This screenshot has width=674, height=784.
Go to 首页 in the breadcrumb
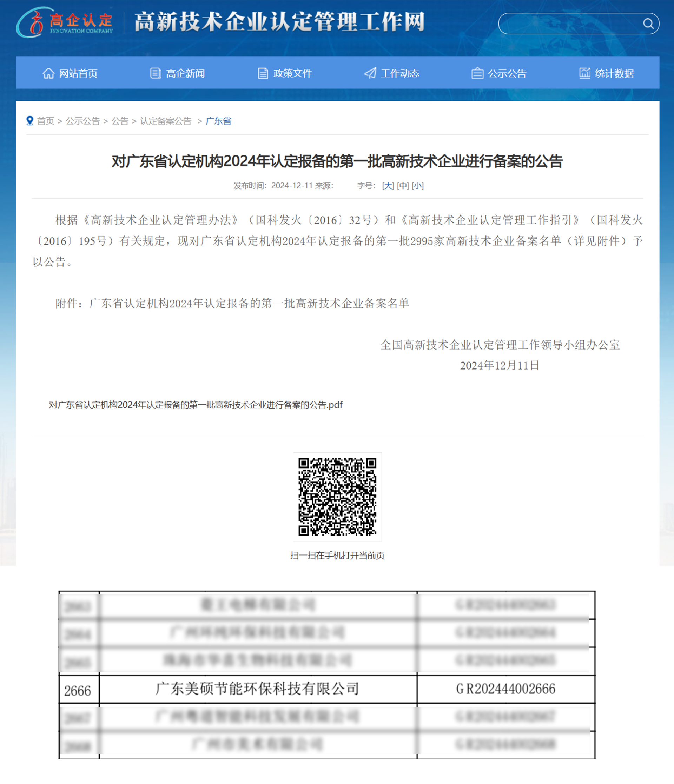(46, 121)
